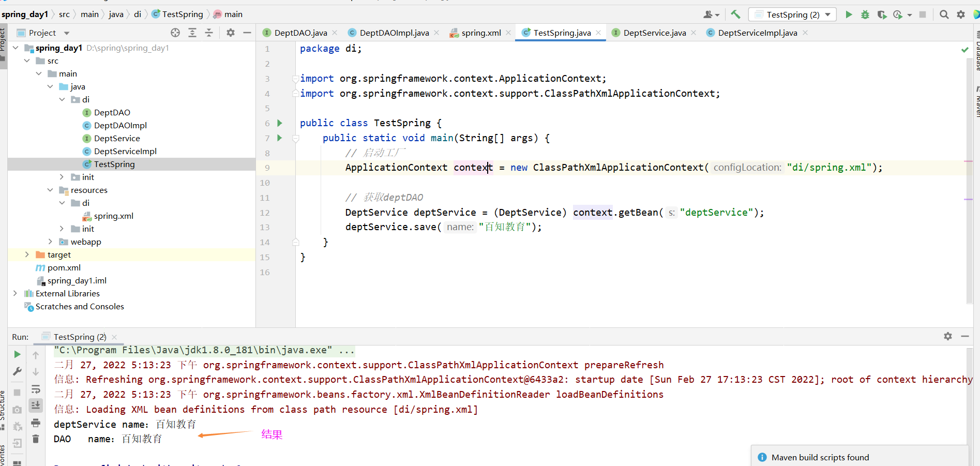
Task: Open DeptDAO in the project tree
Action: pyautogui.click(x=112, y=112)
